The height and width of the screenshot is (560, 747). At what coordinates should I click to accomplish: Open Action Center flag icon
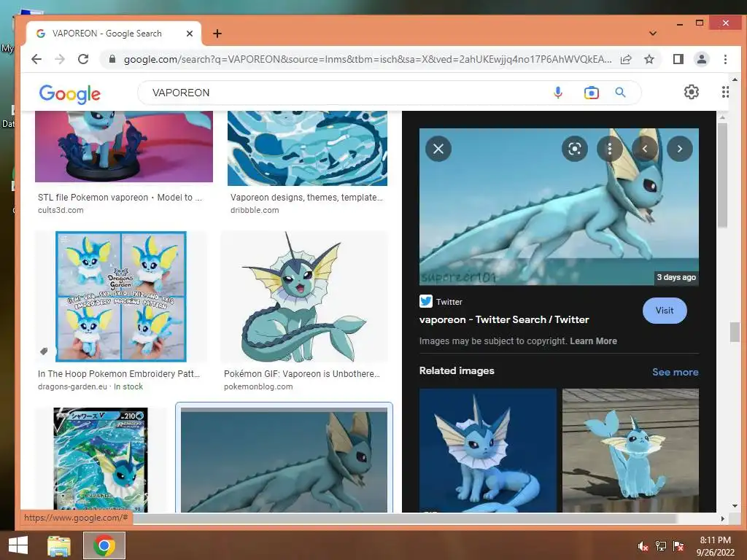pos(678,546)
